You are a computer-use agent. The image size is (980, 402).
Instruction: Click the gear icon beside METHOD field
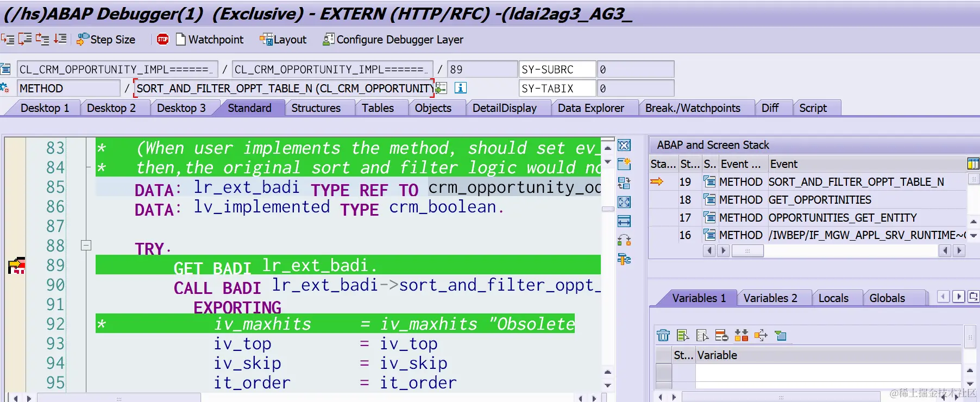click(x=5, y=87)
